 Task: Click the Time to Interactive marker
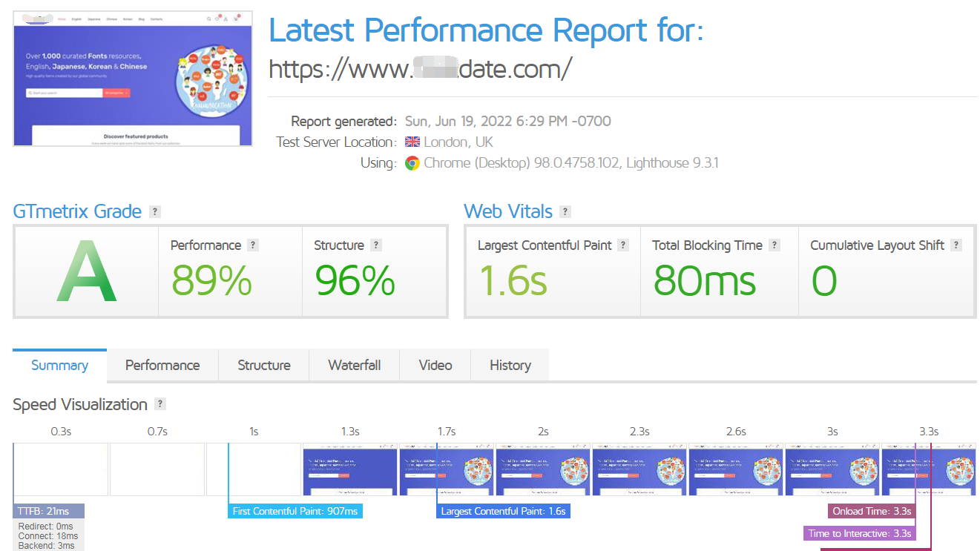tap(860, 533)
